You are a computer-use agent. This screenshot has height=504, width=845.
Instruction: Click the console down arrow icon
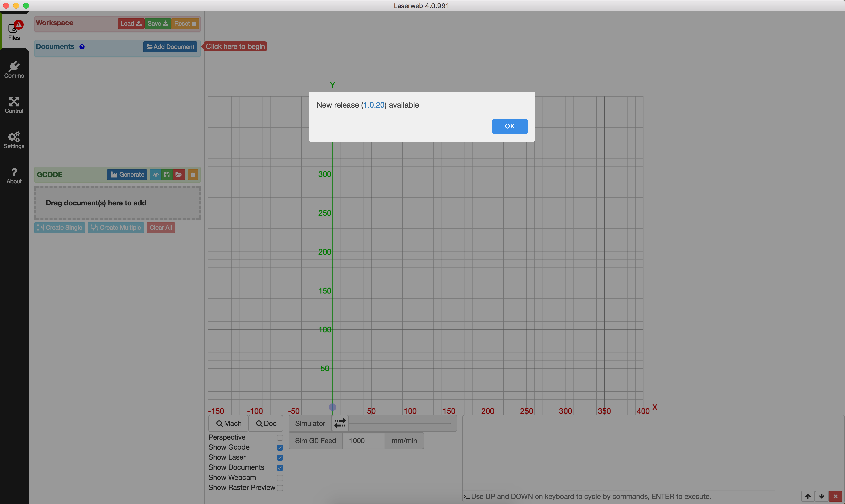pos(822,496)
